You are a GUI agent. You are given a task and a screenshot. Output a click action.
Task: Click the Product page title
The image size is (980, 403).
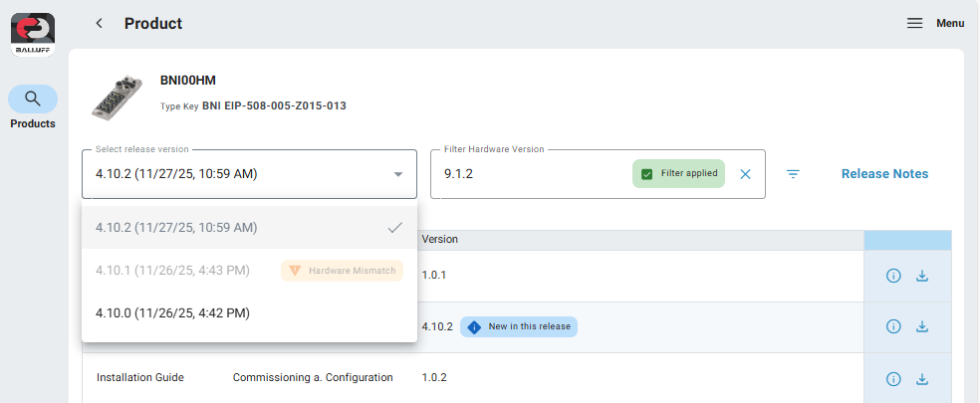(x=153, y=24)
